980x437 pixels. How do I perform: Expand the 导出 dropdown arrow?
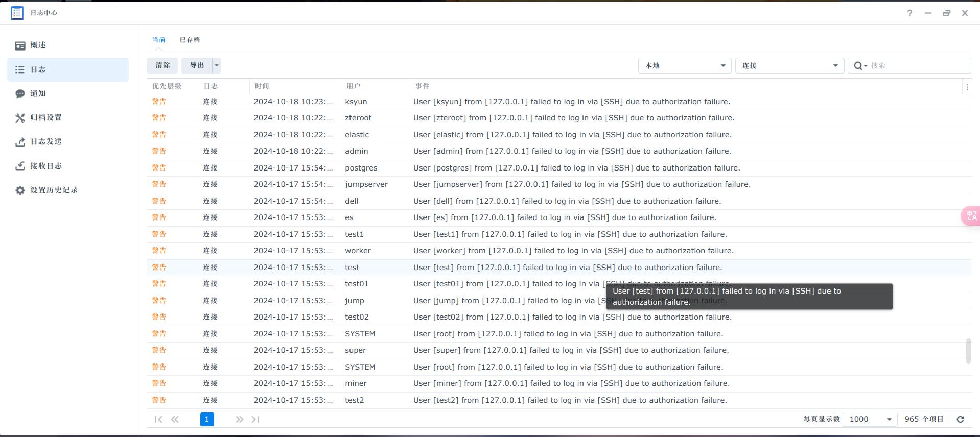pyautogui.click(x=217, y=65)
